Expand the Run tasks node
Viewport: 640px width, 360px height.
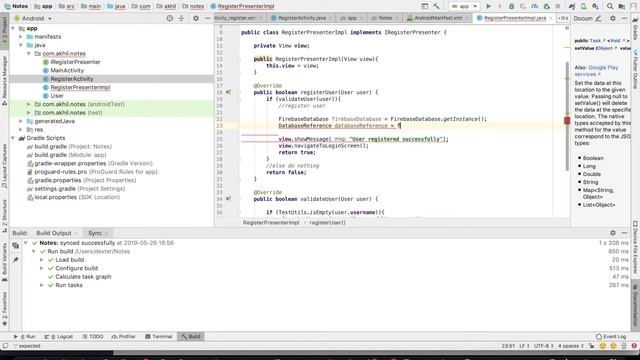click(42, 285)
